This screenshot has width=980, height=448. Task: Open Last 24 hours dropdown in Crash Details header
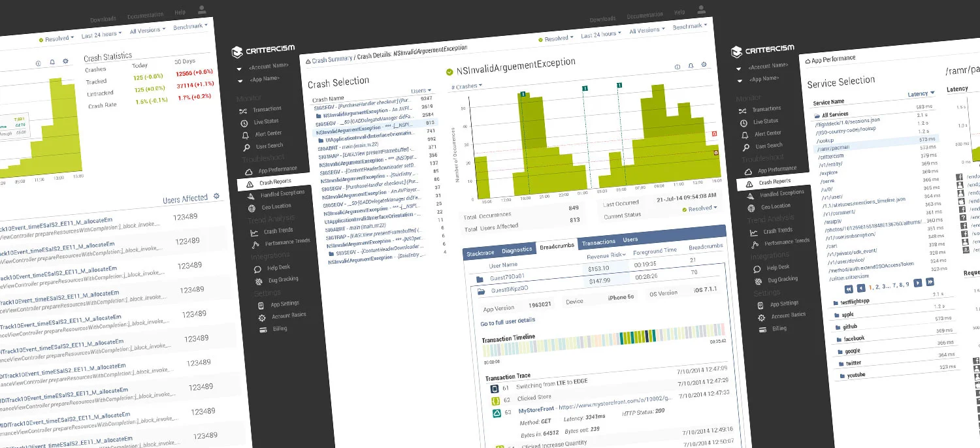click(x=601, y=34)
